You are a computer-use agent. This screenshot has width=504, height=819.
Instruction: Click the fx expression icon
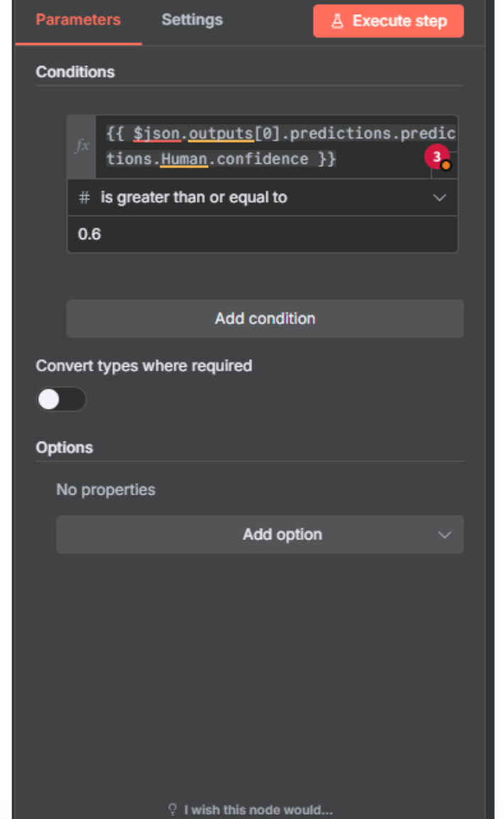click(82, 146)
